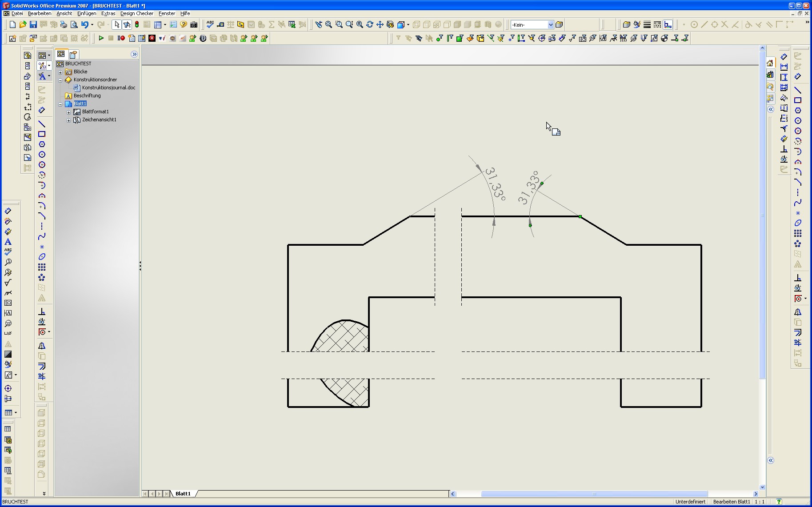This screenshot has width=812, height=507.
Task: Click the Rotate View icon
Action: [x=370, y=24]
